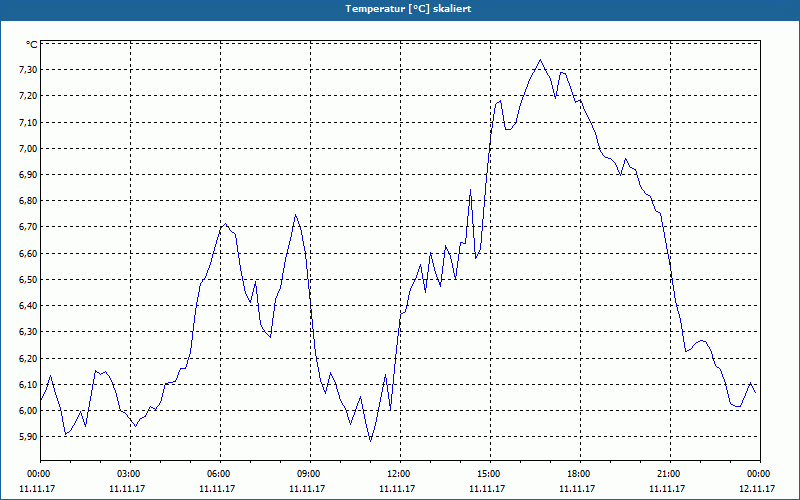Select the 7,10 y-axis value

(x=28, y=122)
